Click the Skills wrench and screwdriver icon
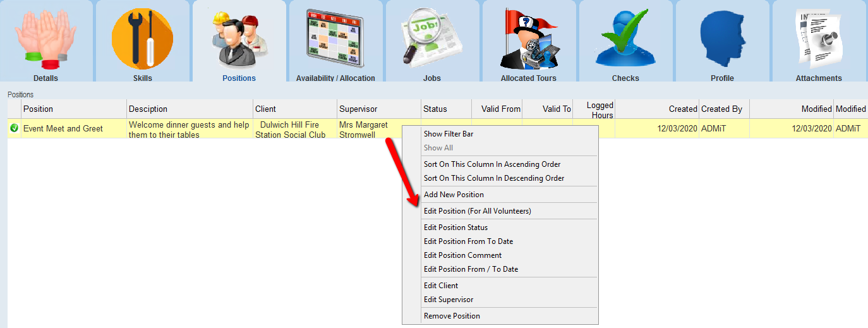 tap(142, 39)
